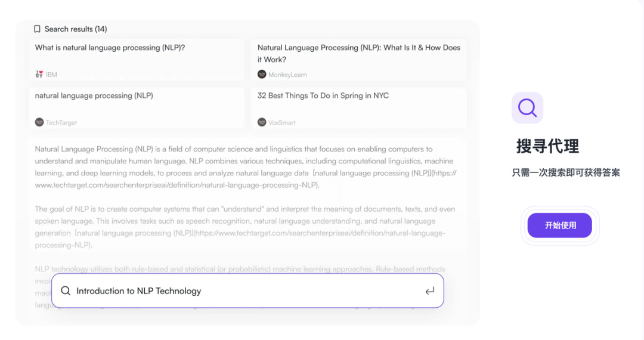644x340 pixels.
Task: Click the MonkeyLearn source avatar icon
Action: (x=262, y=75)
